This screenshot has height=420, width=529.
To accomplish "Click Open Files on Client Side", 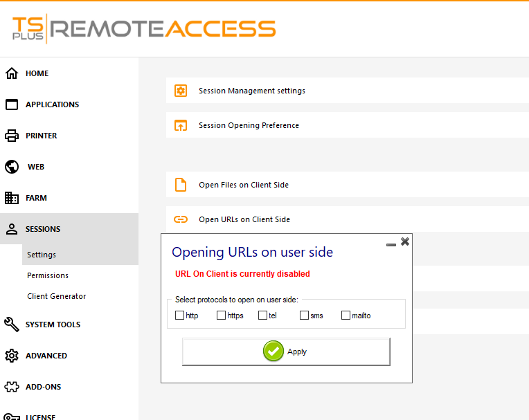I will 244,185.
